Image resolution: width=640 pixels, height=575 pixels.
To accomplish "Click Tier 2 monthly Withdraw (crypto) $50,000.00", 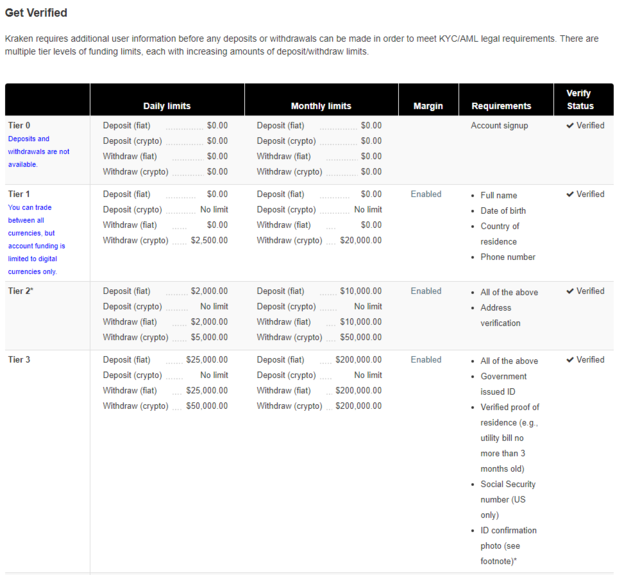I will [x=361, y=337].
